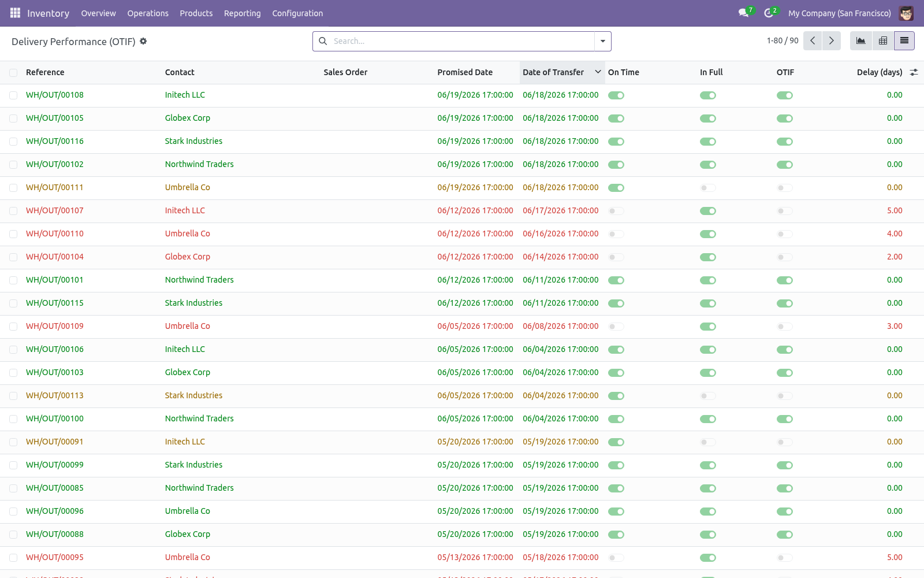Check the row for WH/OUT/00109
Screen dimensions: 924x578
point(13,327)
